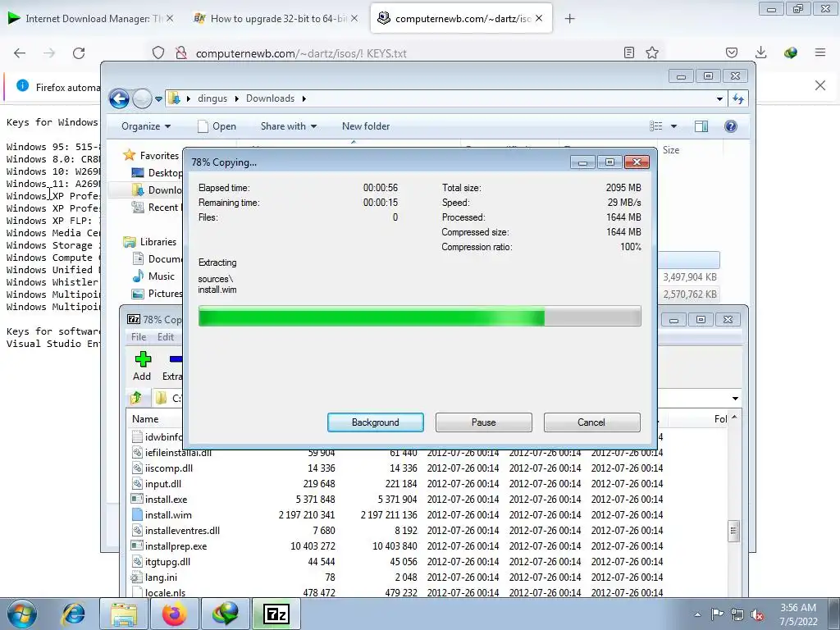This screenshot has width=840, height=630.
Task: Pause the 7-Zip extraction
Action: (483, 422)
